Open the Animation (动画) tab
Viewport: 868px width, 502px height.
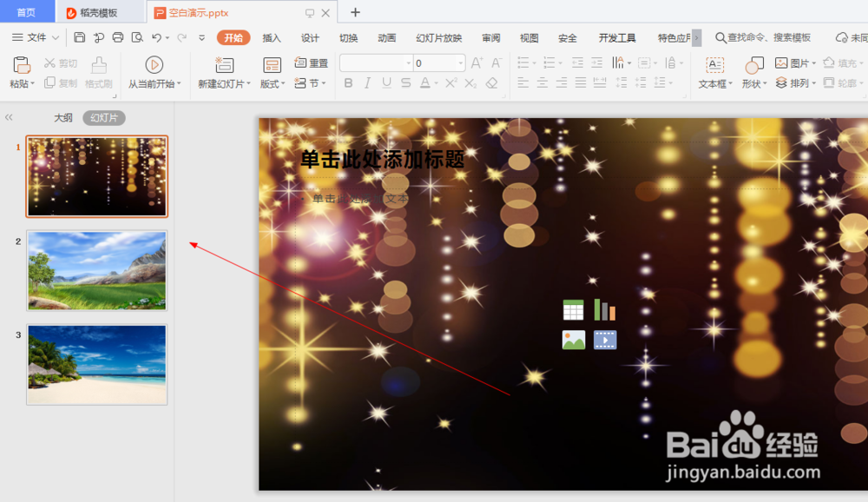point(387,37)
